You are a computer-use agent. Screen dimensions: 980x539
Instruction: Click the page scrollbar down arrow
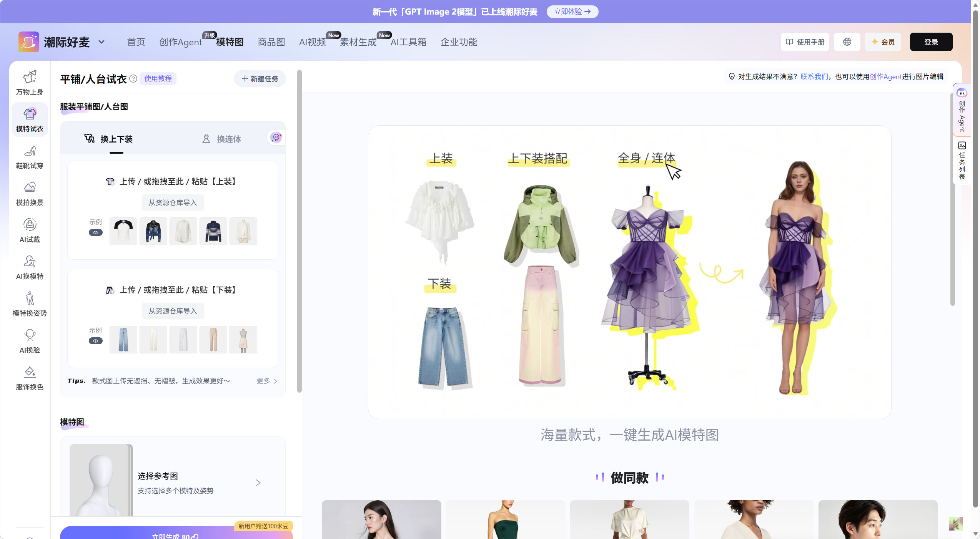975,534
